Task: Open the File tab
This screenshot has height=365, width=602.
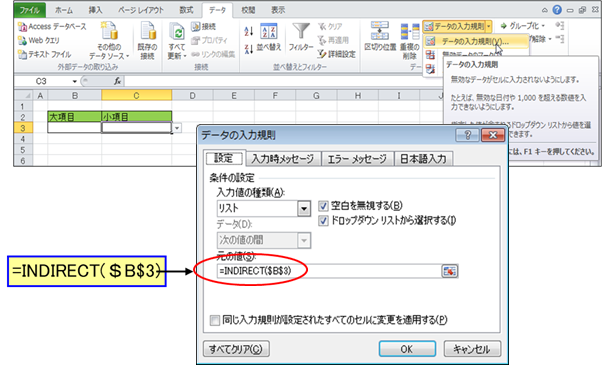Action: point(30,10)
